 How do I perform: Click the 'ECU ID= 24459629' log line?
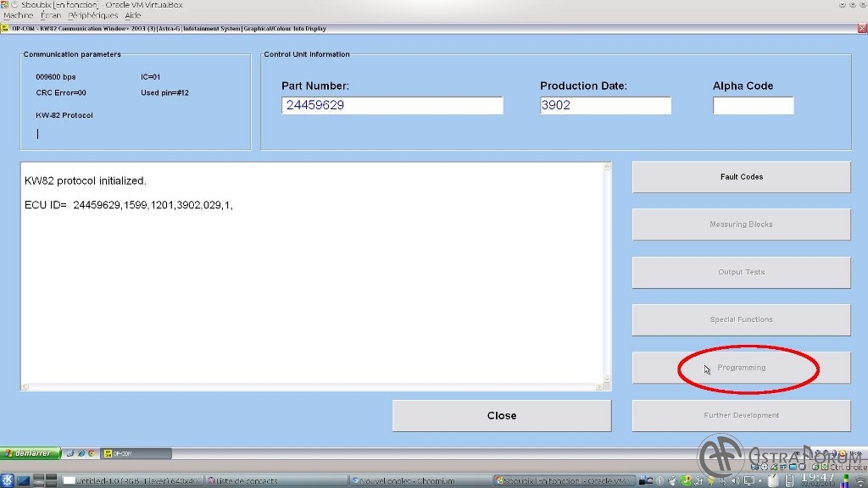pyautogui.click(x=129, y=205)
